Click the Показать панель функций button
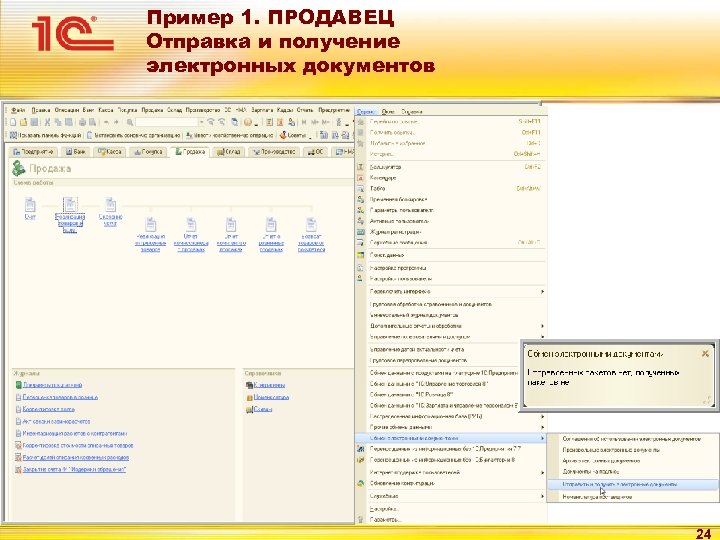 click(45, 135)
